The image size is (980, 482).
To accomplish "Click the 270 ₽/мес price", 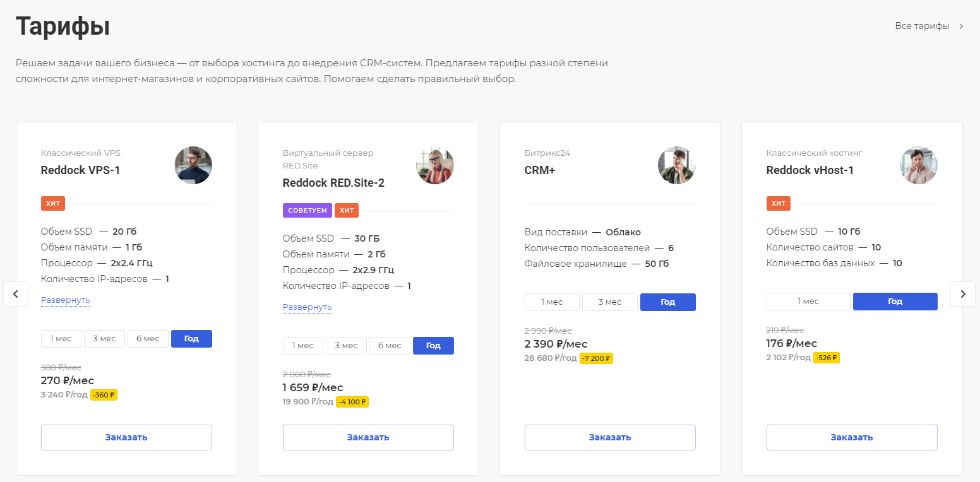I will [68, 381].
